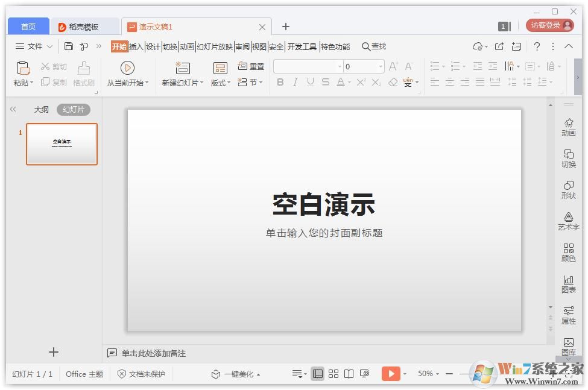The image size is (588, 390).
Task: Expand the 版式 layout dropdown
Action: [227, 83]
